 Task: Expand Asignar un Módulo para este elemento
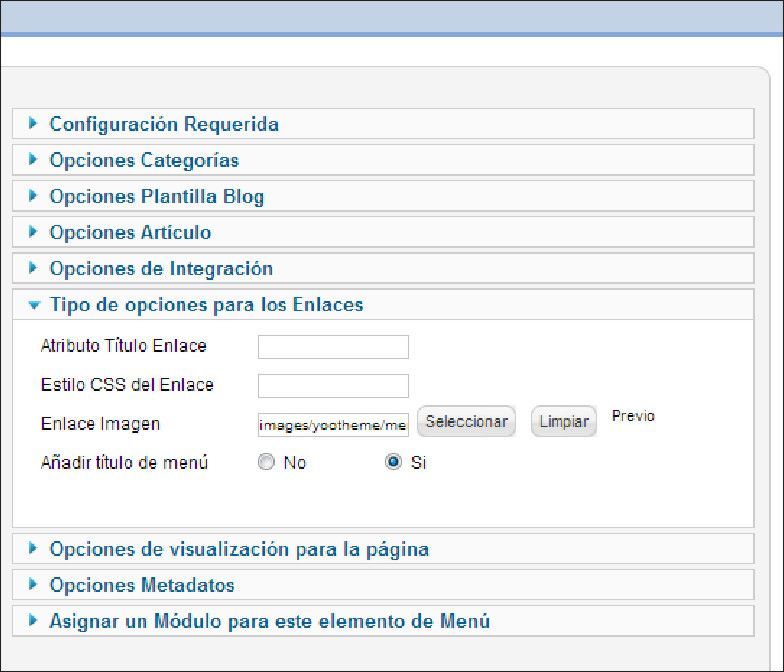(x=383, y=621)
